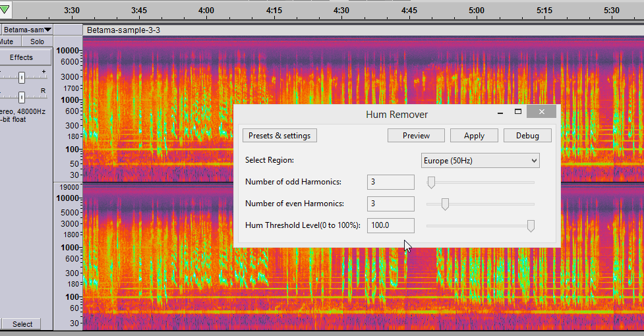The image size is (644, 336).
Task: Click the track pan slider knob
Action: 22,98
